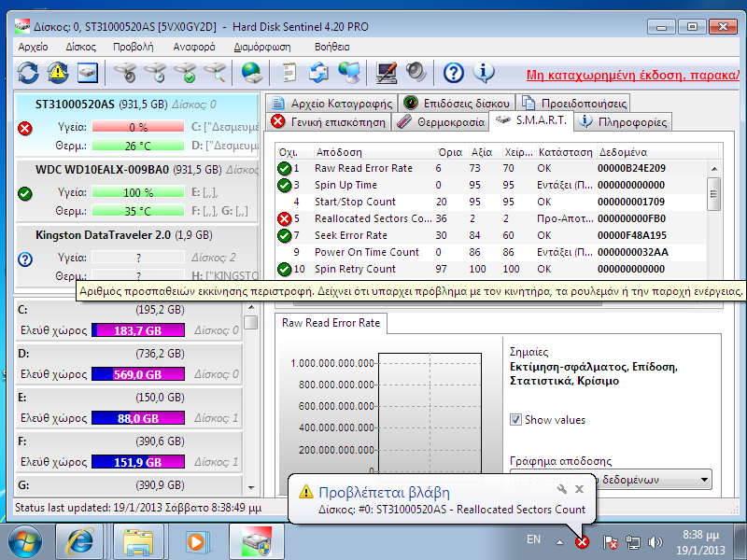
Task: Click the partitions list scroll up arrow
Action: tap(251, 308)
